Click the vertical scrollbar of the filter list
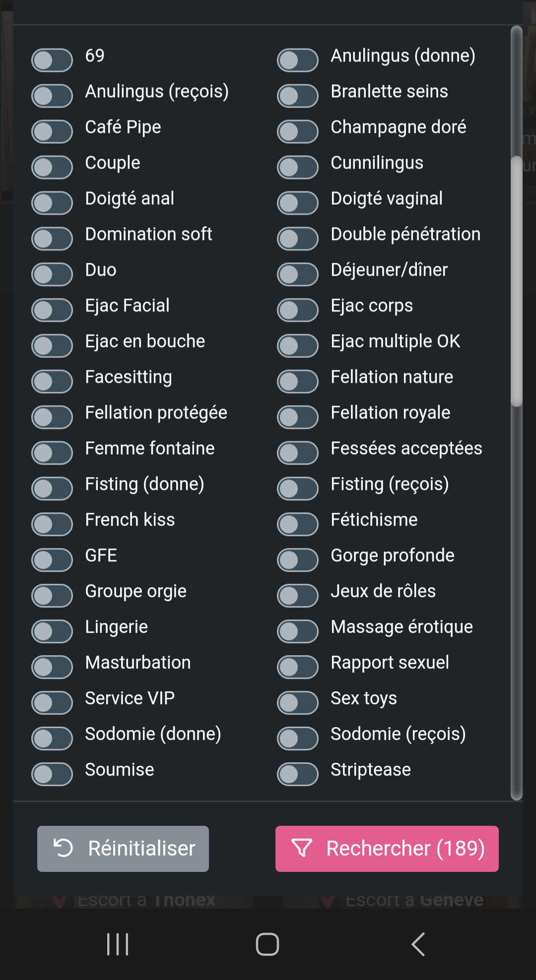This screenshot has height=980, width=536. (517, 413)
